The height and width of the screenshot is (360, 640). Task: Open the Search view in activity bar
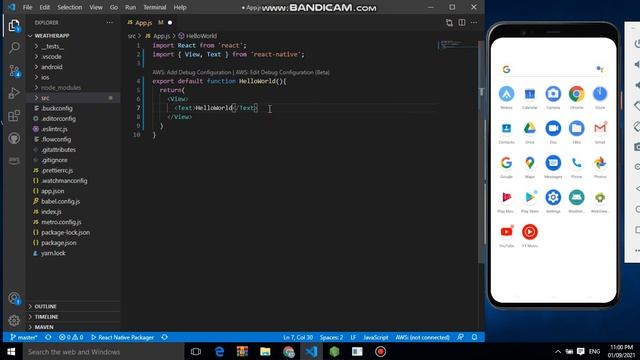click(x=14, y=48)
